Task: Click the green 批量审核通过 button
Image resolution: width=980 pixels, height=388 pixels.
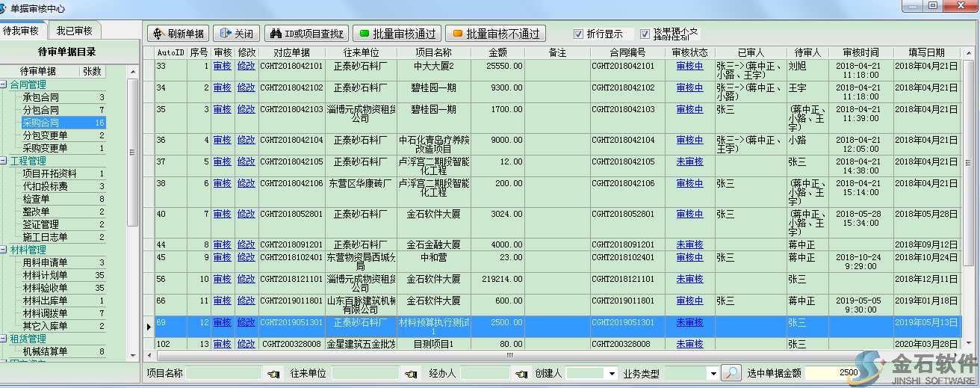Action: [x=397, y=34]
